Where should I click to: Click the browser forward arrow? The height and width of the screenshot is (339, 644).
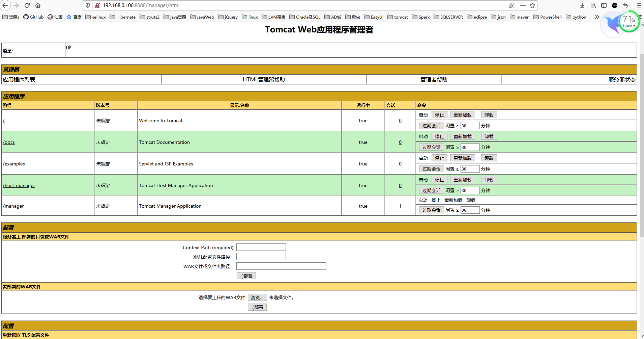(x=16, y=5)
